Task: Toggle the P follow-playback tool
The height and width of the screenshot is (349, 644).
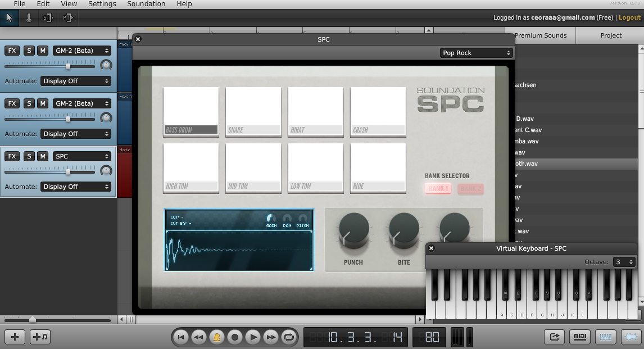Action: pyautogui.click(x=67, y=17)
